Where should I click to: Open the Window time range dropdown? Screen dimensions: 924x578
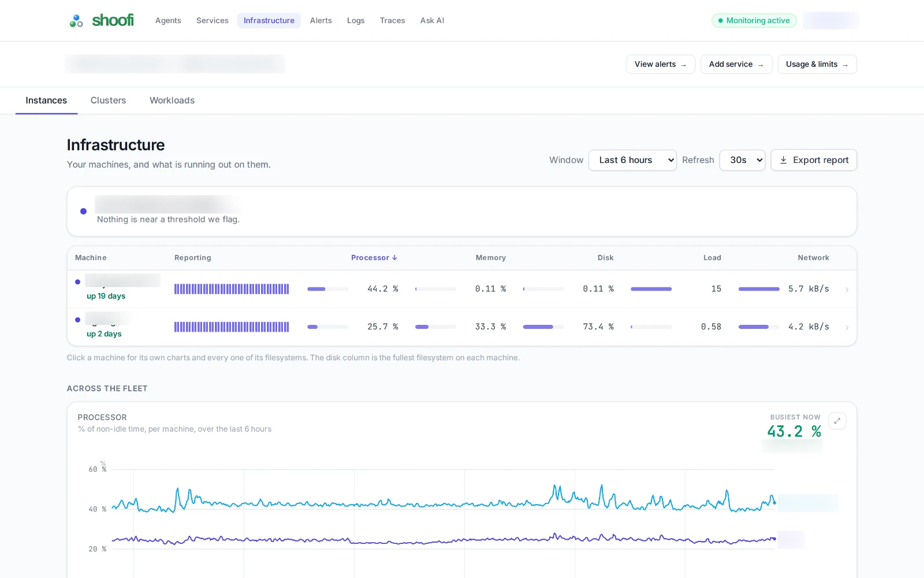pos(632,160)
